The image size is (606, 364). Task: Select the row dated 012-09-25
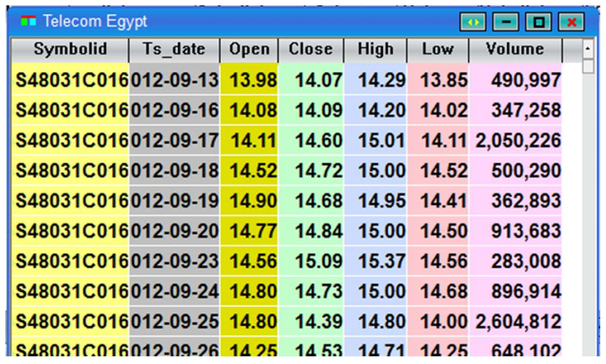pyautogui.click(x=173, y=321)
